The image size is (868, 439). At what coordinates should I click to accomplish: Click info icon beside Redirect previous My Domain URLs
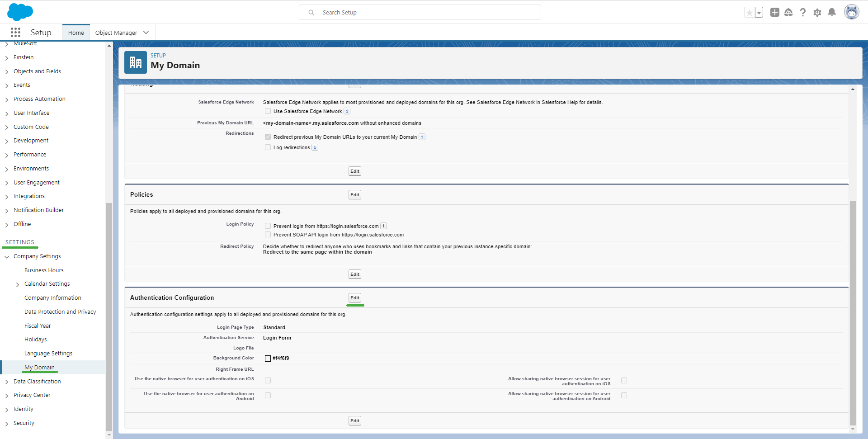pyautogui.click(x=422, y=137)
